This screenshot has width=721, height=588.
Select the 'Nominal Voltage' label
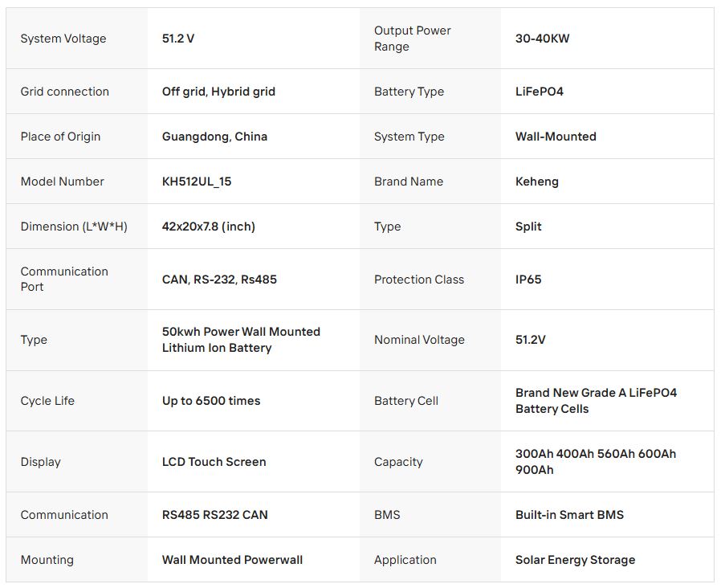click(x=419, y=340)
